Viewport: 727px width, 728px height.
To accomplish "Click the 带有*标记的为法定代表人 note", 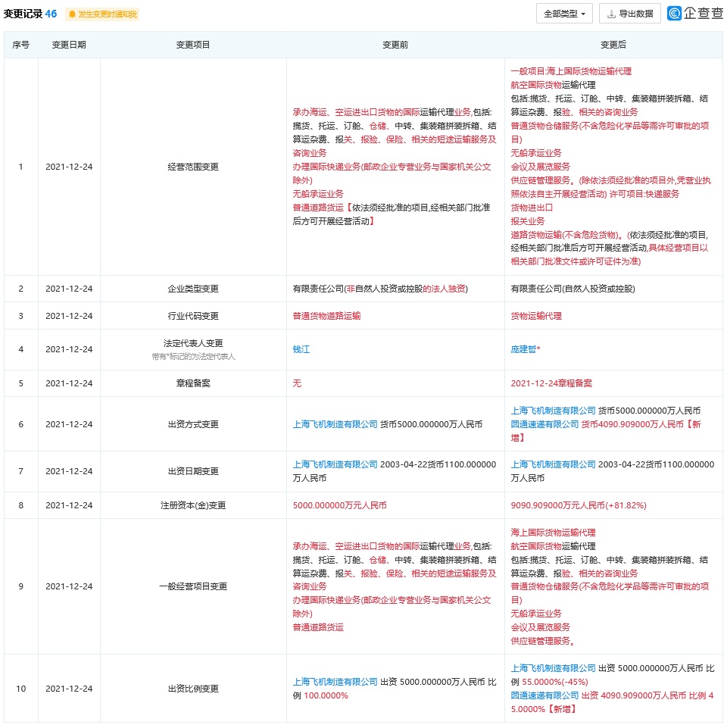I will pos(193,357).
